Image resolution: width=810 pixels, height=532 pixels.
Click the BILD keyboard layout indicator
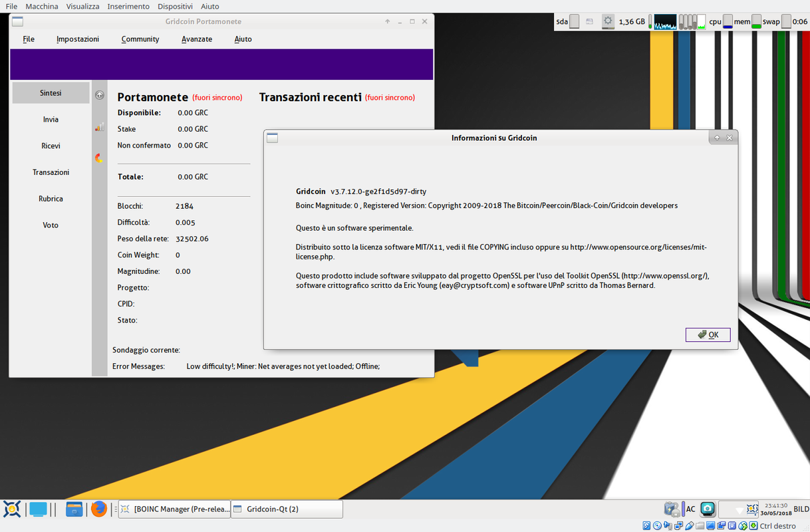pos(801,509)
